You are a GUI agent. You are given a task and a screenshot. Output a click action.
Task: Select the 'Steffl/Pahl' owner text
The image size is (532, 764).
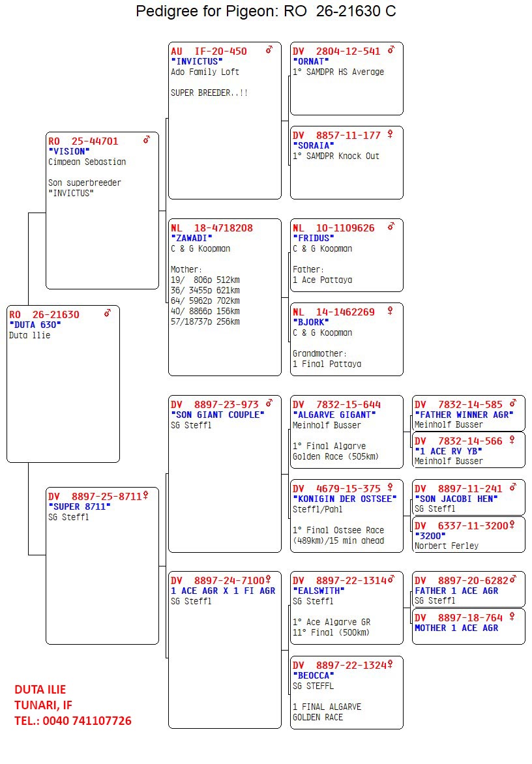pyautogui.click(x=317, y=509)
